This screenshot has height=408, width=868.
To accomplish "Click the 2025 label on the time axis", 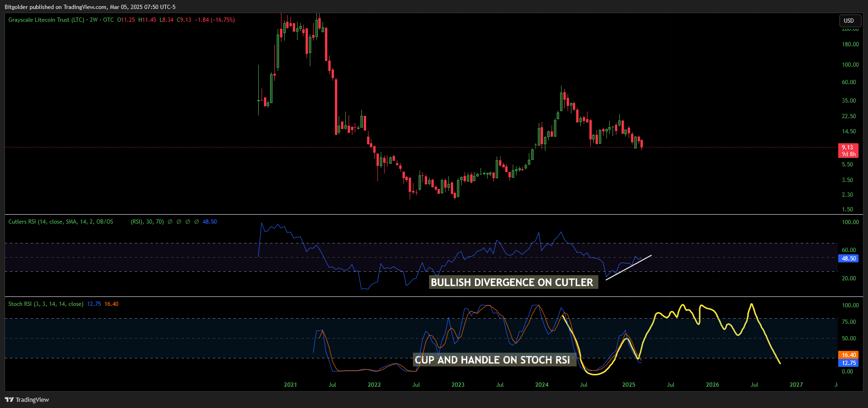I will click(x=629, y=385).
